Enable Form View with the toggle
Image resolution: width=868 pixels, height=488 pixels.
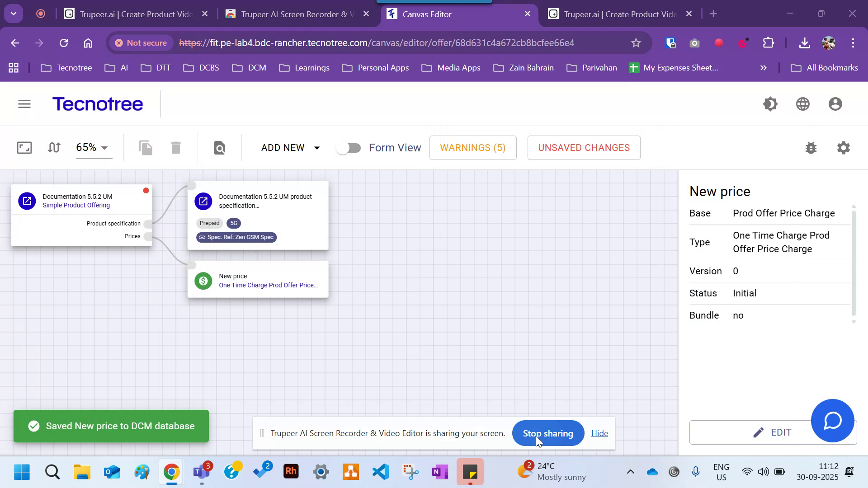point(348,147)
